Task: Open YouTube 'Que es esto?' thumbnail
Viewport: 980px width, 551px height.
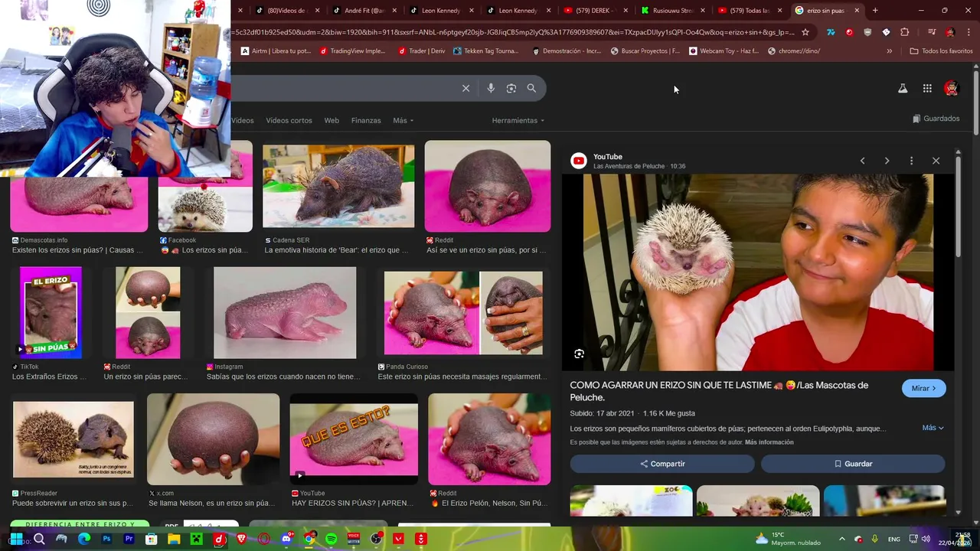Action: tap(354, 440)
